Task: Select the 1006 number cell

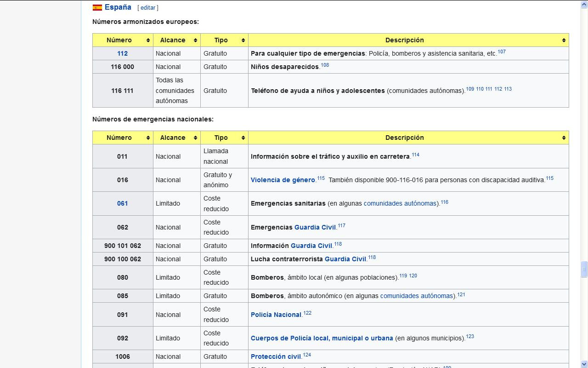Action: click(x=123, y=356)
